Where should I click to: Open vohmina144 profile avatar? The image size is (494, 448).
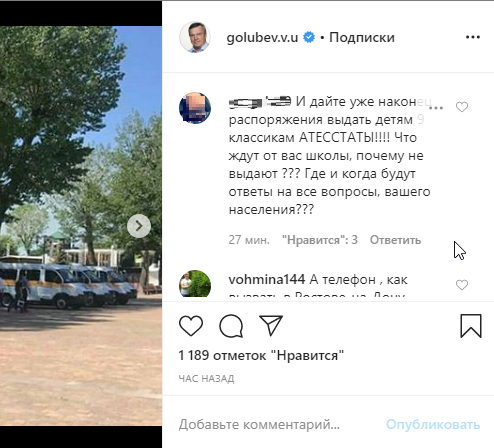coord(195,284)
